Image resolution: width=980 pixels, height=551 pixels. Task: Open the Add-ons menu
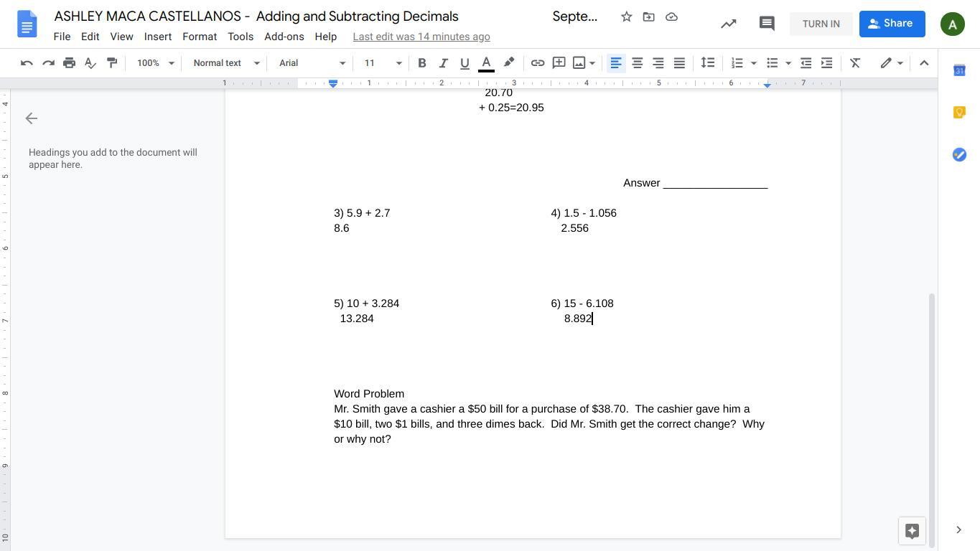click(x=284, y=37)
